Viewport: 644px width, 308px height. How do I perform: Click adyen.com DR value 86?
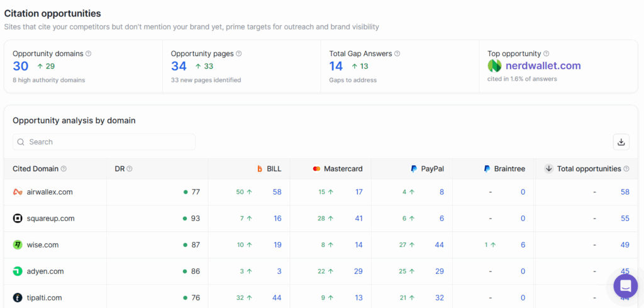[196, 271]
